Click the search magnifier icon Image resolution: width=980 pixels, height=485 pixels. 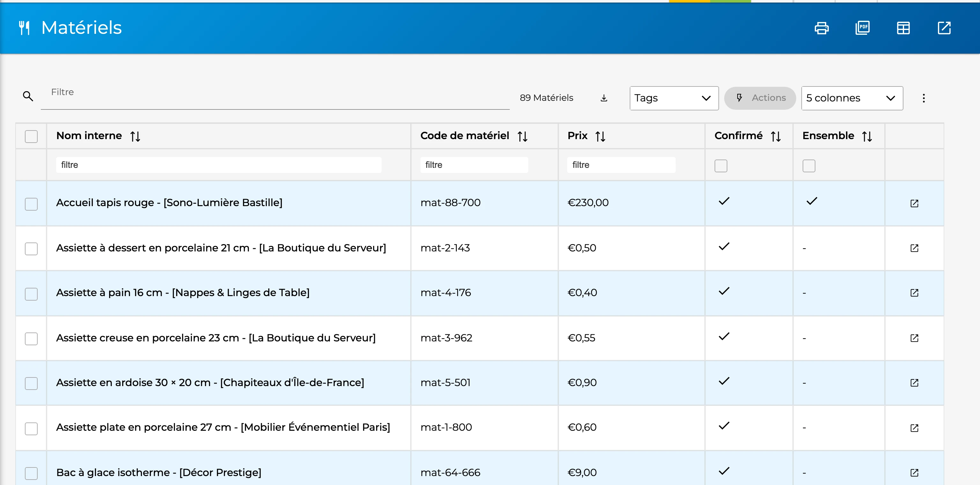pyautogui.click(x=28, y=96)
